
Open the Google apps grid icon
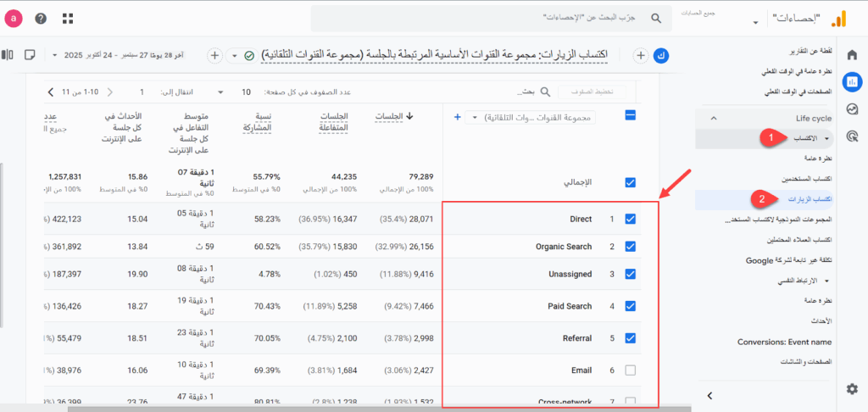(68, 19)
